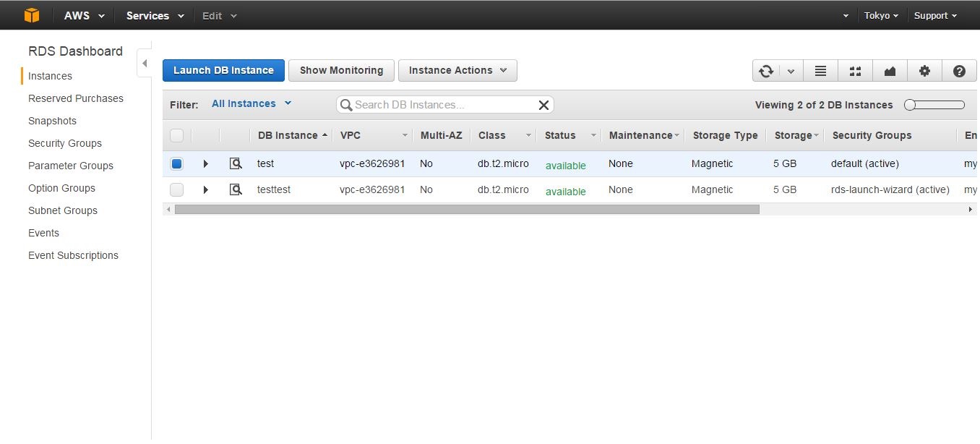This screenshot has width=980, height=444.
Task: Go to Reserved Purchases
Action: coord(76,98)
